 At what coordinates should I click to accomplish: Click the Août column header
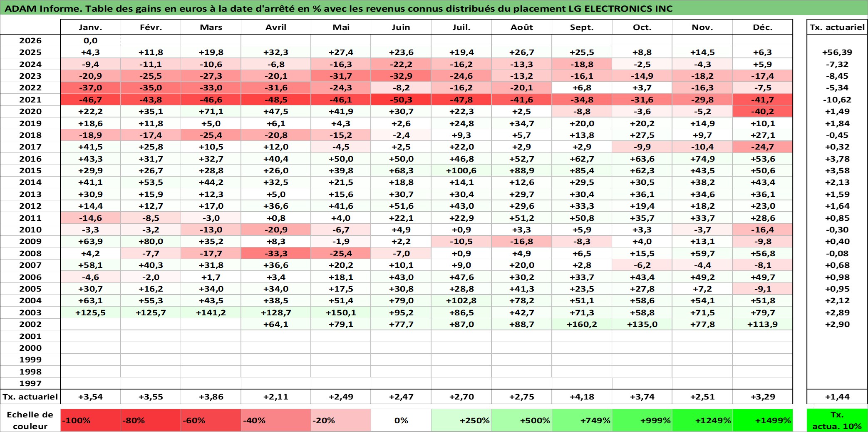pos(522,27)
